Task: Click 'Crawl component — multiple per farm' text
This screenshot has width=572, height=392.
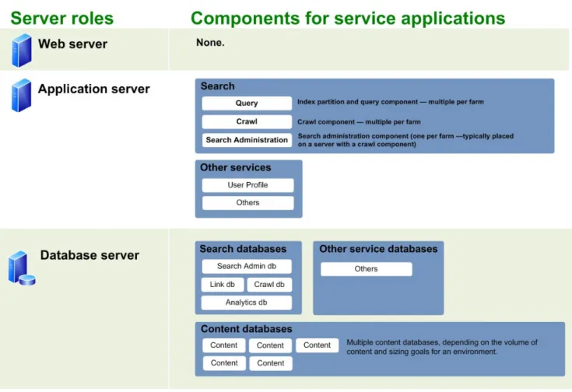Action: point(359,122)
